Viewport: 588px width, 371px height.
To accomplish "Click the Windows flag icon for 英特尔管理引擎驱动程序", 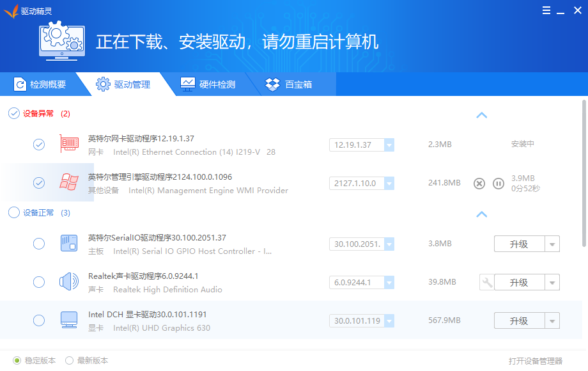I will [x=69, y=182].
